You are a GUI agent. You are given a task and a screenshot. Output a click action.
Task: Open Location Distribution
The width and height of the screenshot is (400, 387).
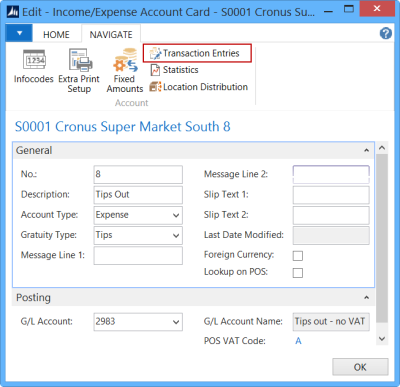point(199,87)
